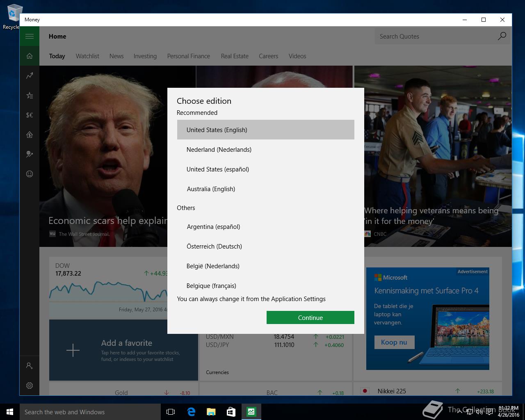Select Nederland (Nederlands) edition

click(x=266, y=149)
